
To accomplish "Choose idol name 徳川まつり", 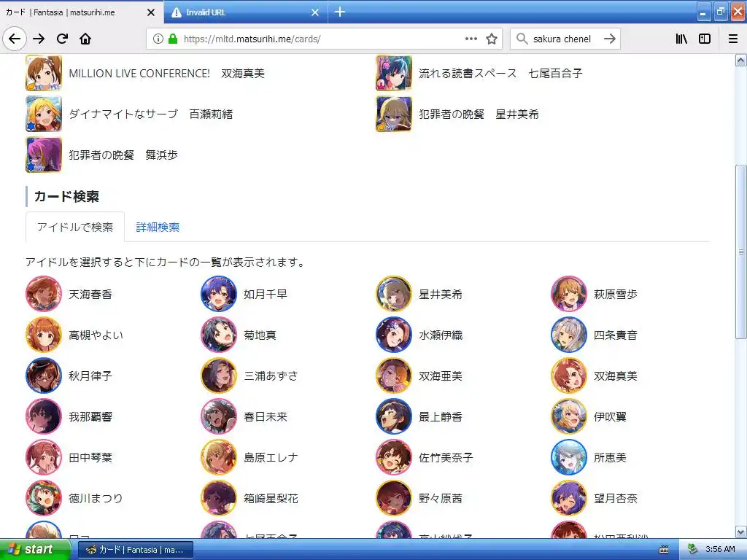I will point(96,499).
